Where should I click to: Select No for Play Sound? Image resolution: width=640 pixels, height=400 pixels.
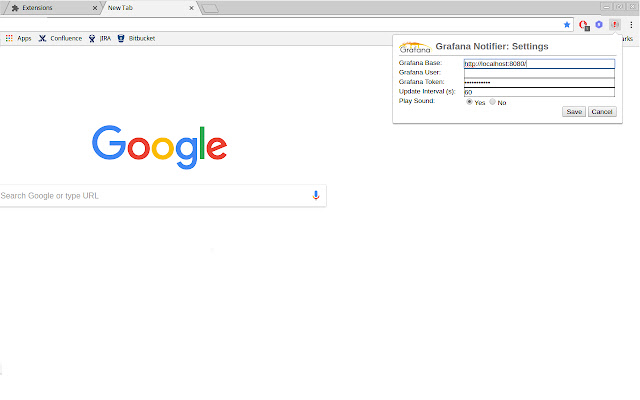click(493, 102)
